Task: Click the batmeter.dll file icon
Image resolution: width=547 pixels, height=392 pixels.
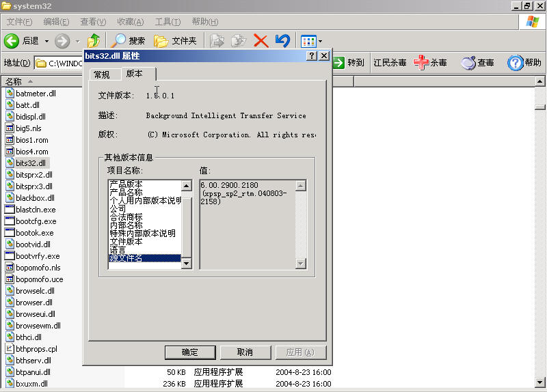Action: pos(10,93)
